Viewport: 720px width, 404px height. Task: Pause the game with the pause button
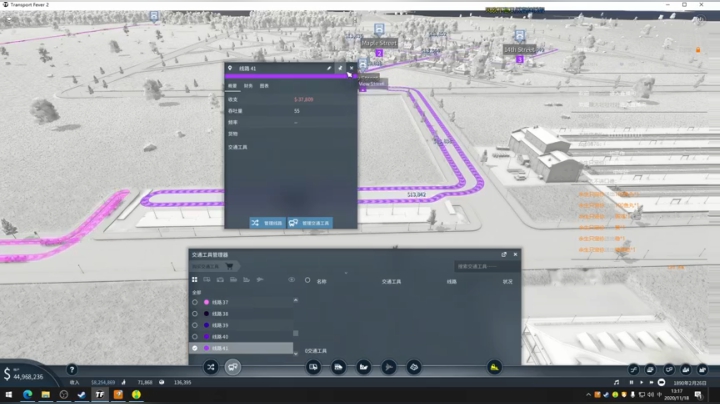pos(631,382)
